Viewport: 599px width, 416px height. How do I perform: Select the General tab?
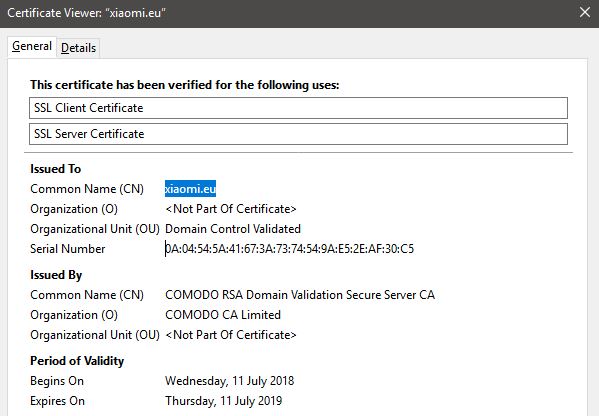coord(32,46)
